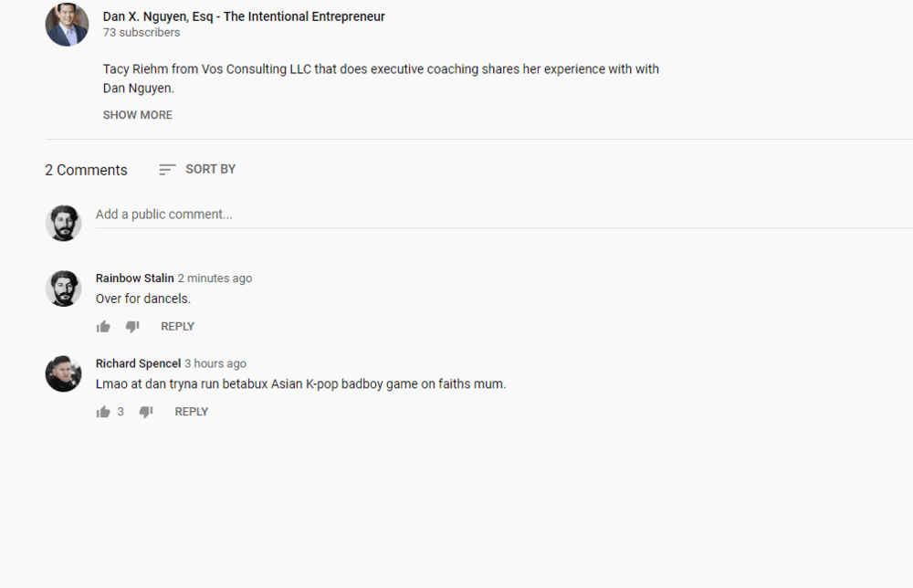The width and height of the screenshot is (913, 588).
Task: Dislike the Rainbow Stalin comment
Action: [132, 327]
